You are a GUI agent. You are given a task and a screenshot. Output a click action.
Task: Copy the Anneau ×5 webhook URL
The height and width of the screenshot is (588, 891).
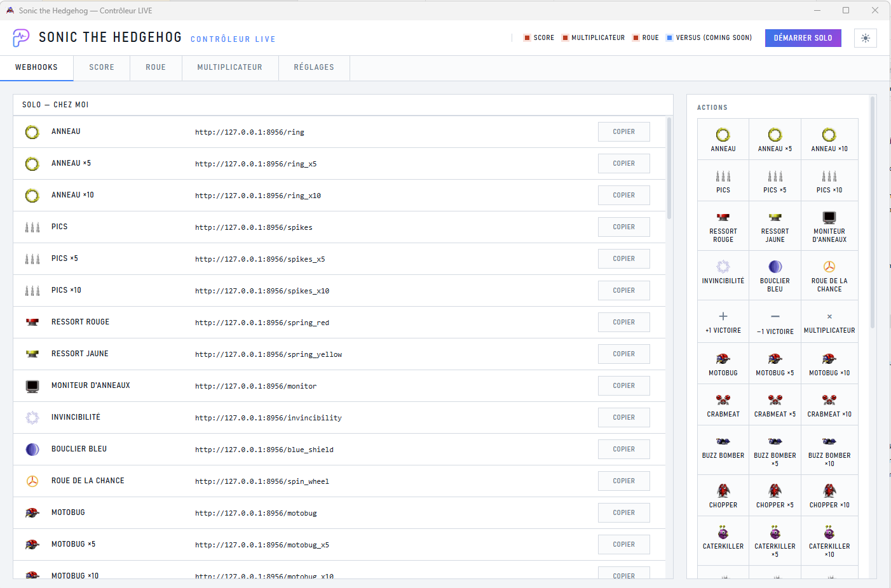624,164
